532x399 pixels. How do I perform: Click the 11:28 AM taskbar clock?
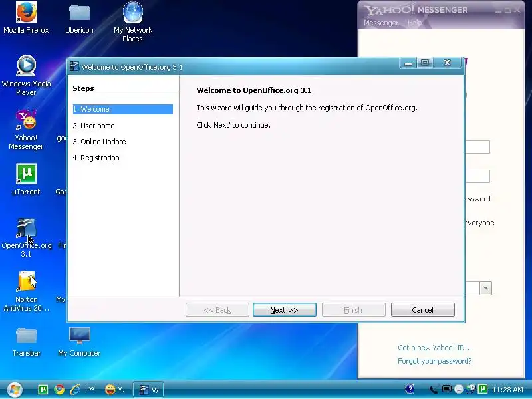tap(507, 390)
